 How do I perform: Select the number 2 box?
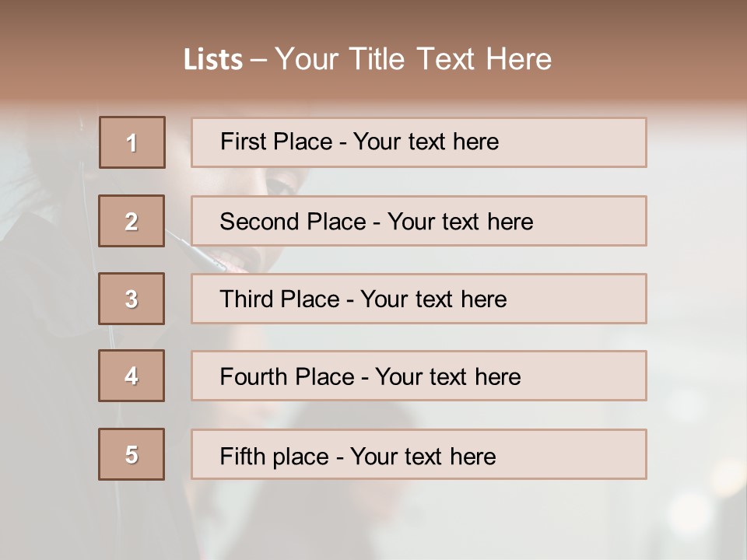click(x=132, y=221)
